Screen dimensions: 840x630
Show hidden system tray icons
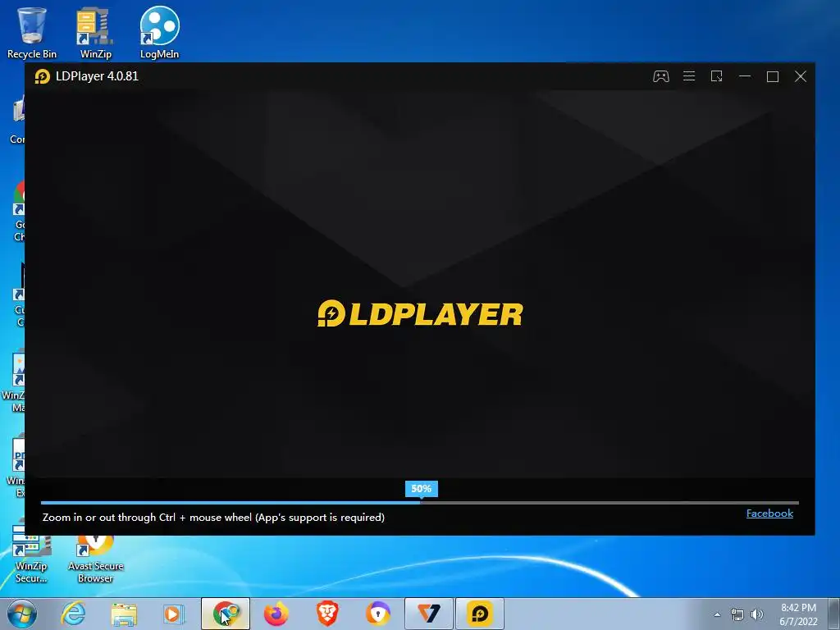pyautogui.click(x=717, y=615)
